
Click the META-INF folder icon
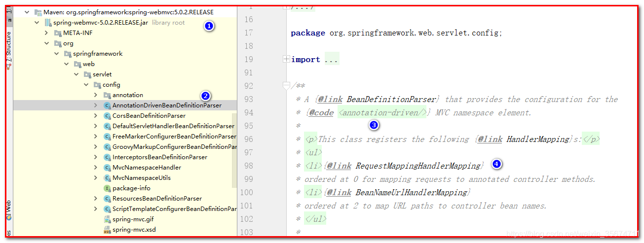tap(58, 33)
